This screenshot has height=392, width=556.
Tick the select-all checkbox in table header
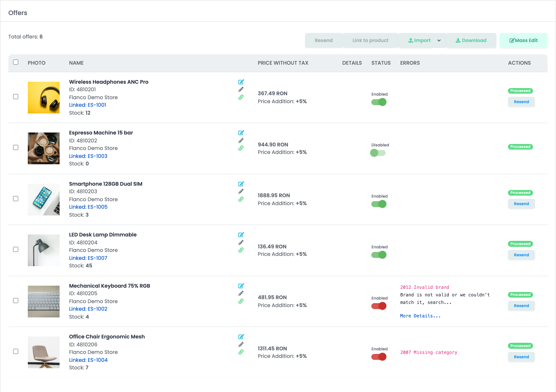(16, 62)
